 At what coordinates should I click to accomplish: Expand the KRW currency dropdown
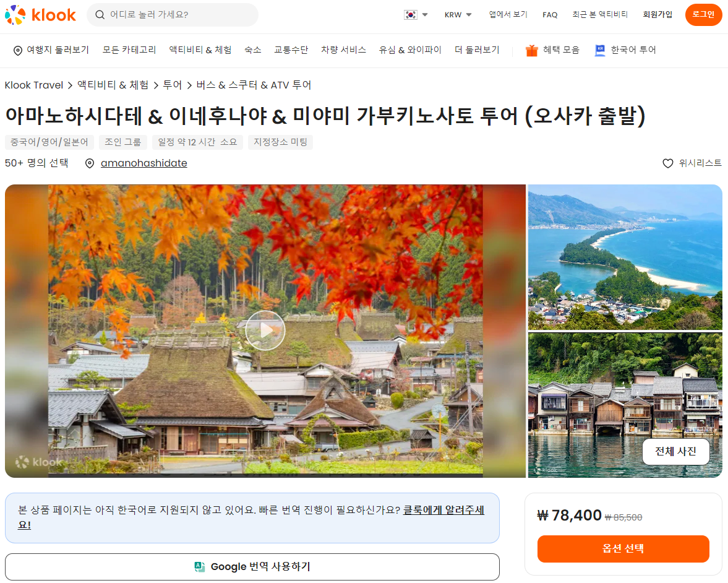point(458,15)
